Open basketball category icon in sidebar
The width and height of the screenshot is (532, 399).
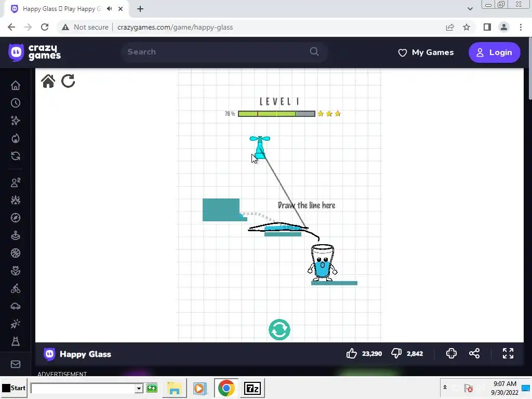point(16,253)
